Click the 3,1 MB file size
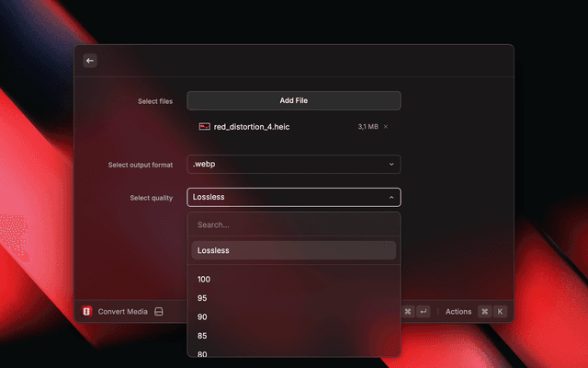Viewport: 588px width, 368px height. 367,127
